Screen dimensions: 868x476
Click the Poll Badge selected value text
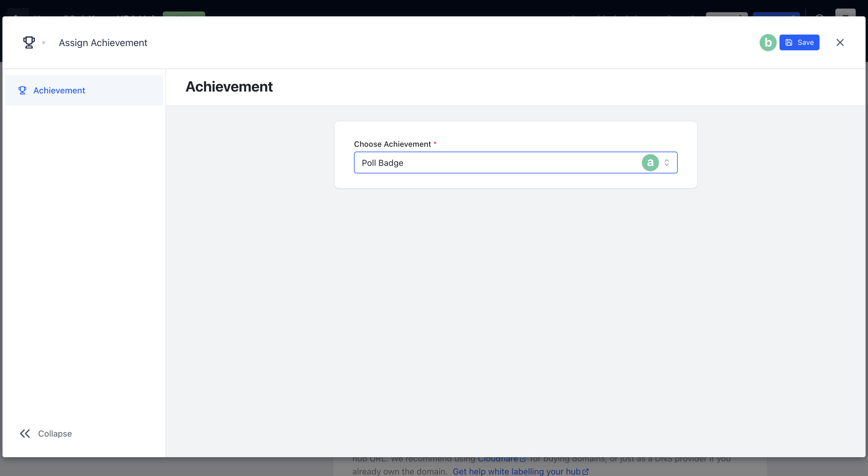(382, 163)
